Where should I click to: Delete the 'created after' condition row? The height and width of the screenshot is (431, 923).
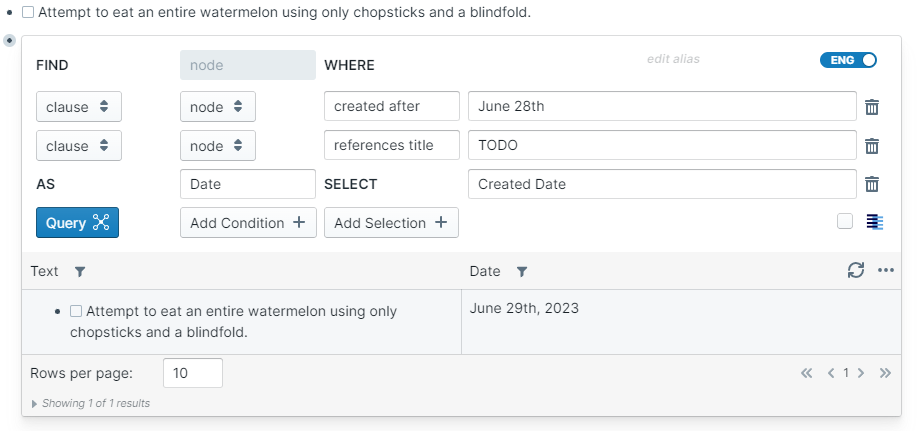click(872, 107)
